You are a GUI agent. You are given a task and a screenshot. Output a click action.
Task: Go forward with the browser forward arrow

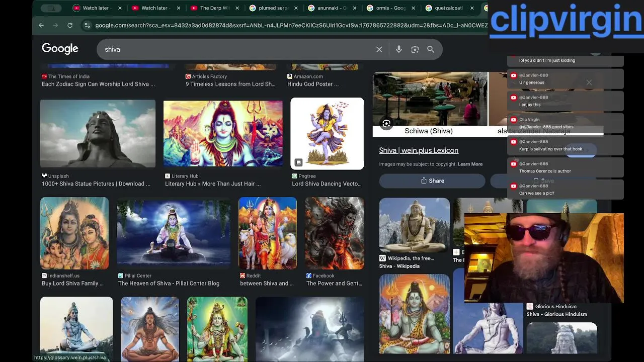55,25
